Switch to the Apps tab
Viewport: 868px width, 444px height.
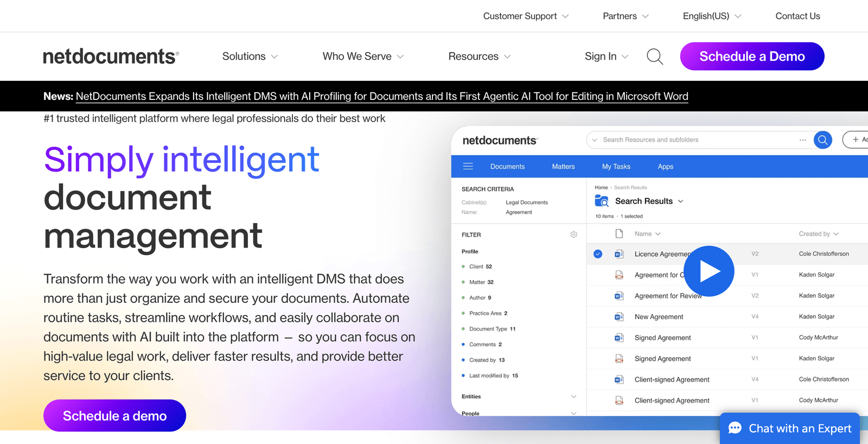(665, 167)
